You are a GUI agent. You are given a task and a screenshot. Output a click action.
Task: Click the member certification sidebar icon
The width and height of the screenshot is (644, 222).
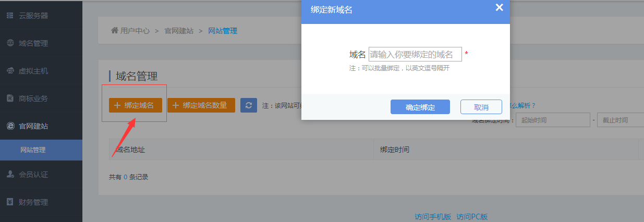coord(10,175)
